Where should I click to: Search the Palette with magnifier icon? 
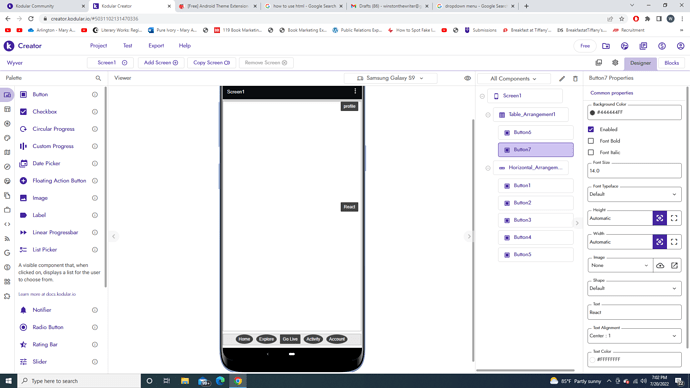98,78
